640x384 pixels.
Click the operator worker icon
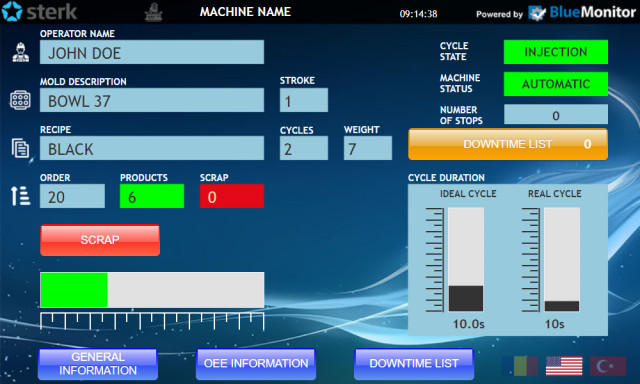coord(20,52)
